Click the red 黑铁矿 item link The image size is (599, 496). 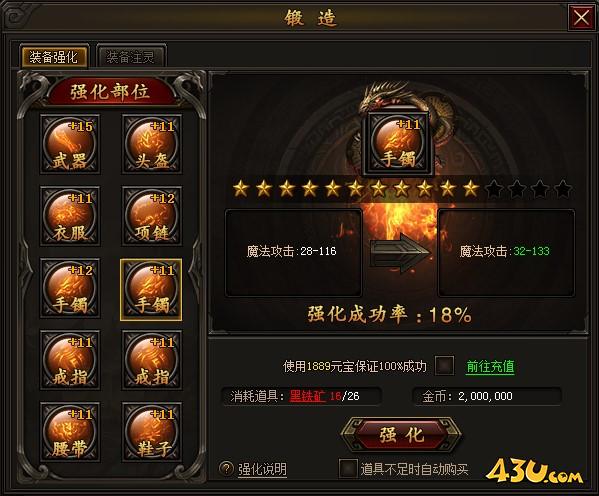pyautogui.click(x=308, y=396)
